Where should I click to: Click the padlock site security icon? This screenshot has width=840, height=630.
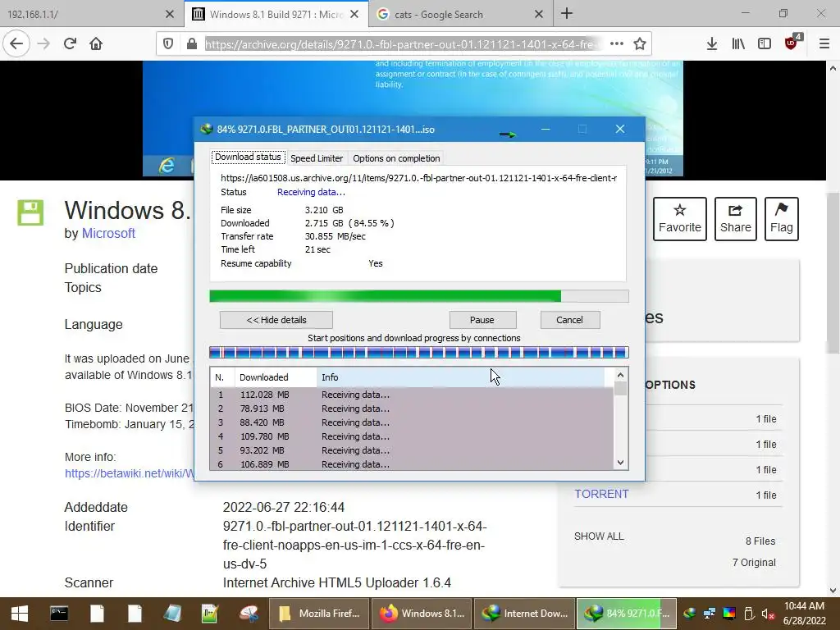(x=191, y=44)
